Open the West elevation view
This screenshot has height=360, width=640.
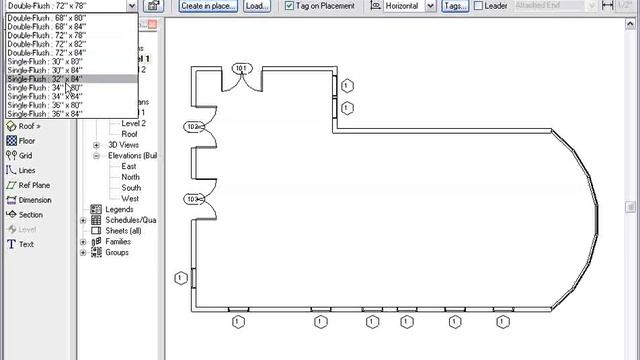(x=130, y=198)
